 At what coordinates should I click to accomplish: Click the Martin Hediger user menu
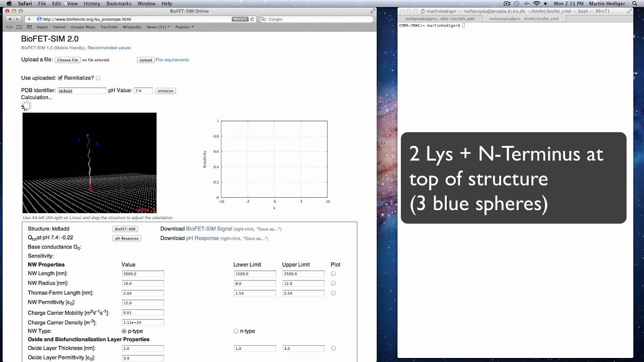(607, 4)
